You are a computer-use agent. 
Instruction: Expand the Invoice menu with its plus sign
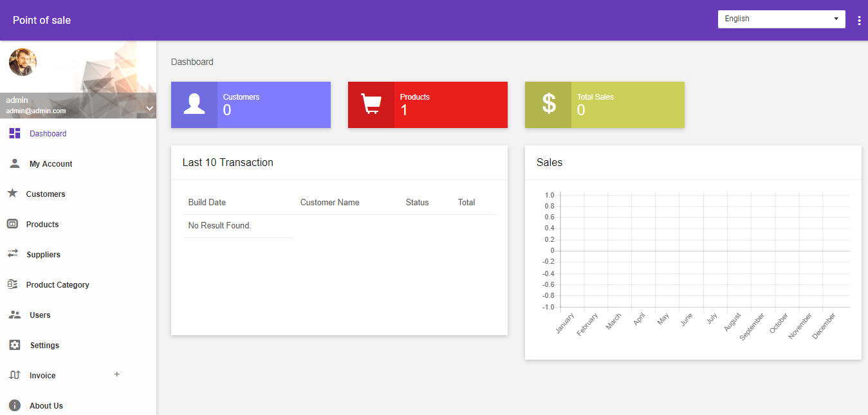click(x=116, y=374)
